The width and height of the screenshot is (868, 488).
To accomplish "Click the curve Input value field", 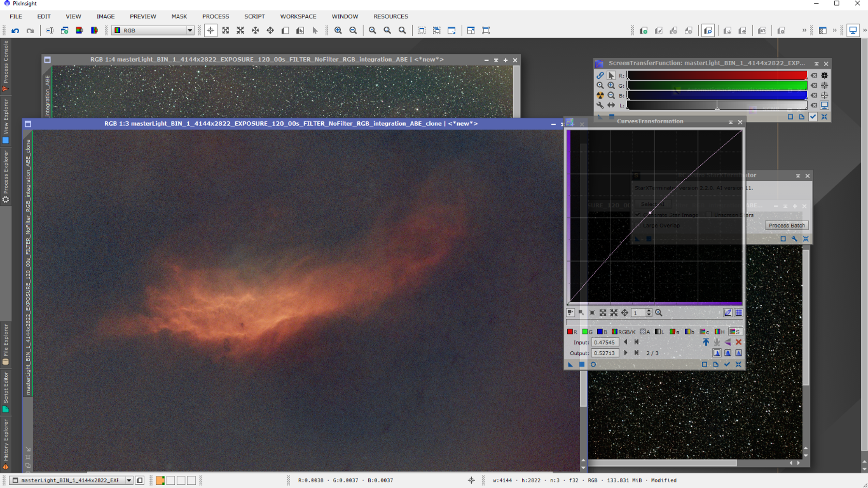I will [605, 342].
